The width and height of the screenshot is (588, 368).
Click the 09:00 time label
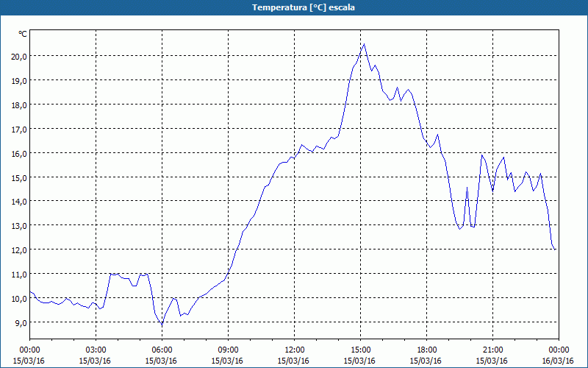pos(228,350)
